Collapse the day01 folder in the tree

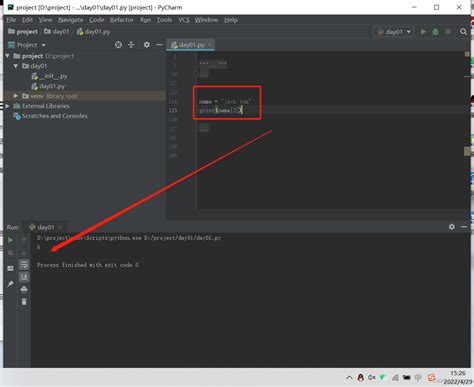coord(16,66)
